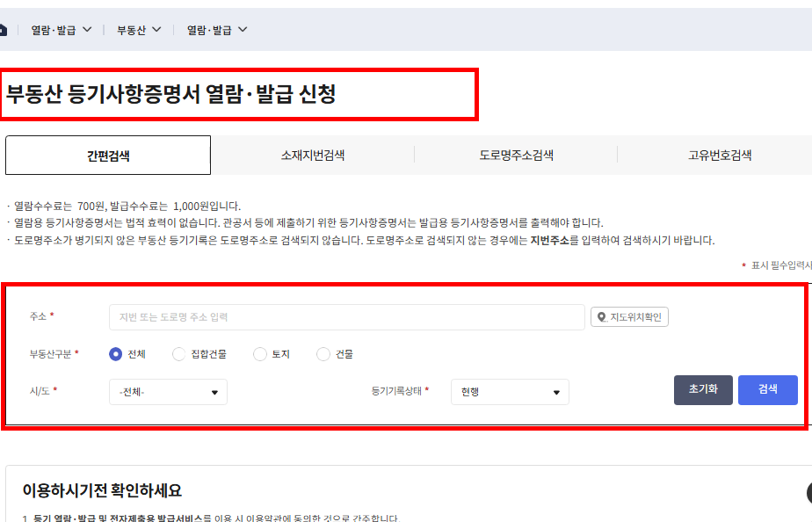Open the 등기기록상태 dropdown showing 현행

(x=509, y=392)
